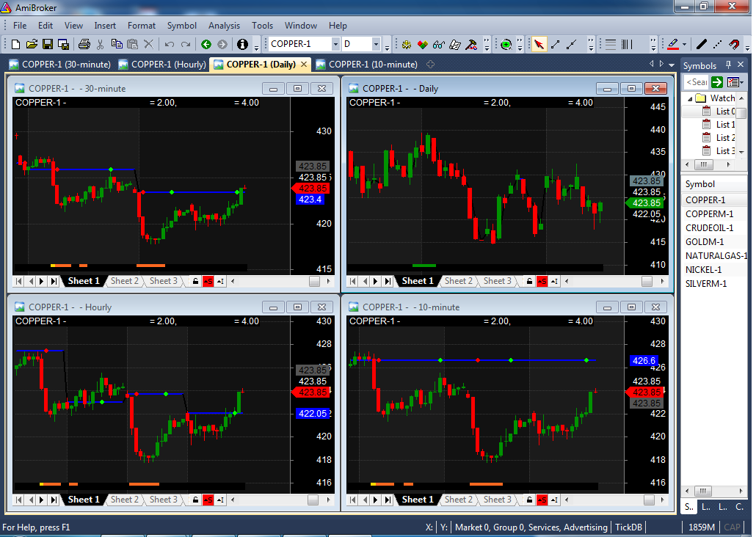
Task: Select the trend line drawing tool
Action: [x=556, y=44]
